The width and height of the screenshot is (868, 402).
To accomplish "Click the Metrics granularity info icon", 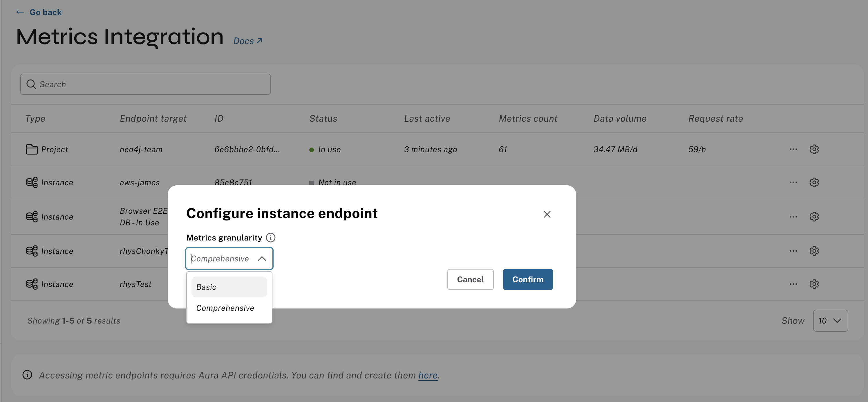I will click(271, 238).
